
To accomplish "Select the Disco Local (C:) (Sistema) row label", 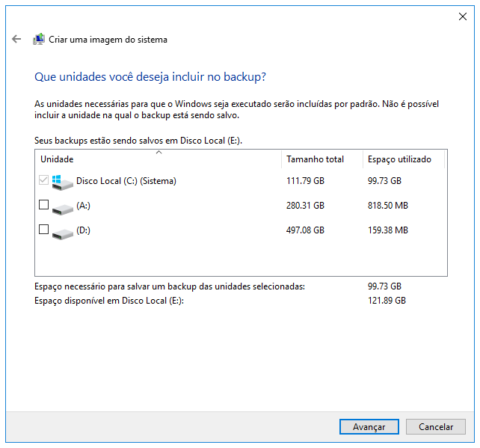I will [126, 181].
